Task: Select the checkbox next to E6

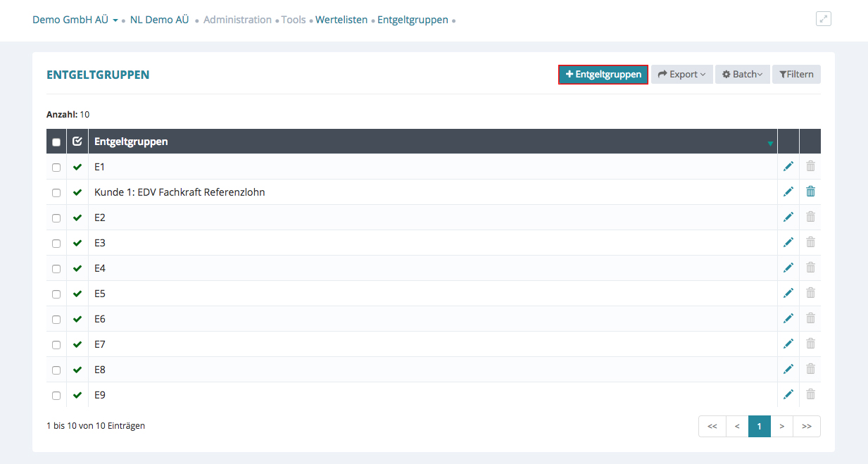Action: (x=56, y=320)
